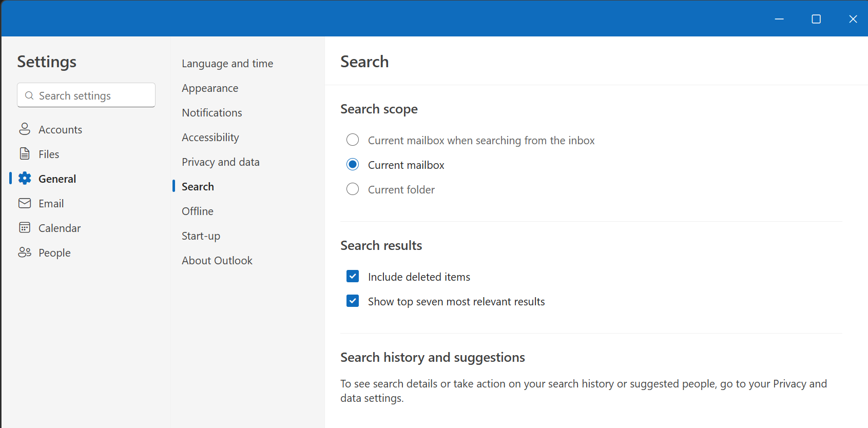868x428 pixels.
Task: Open Language and time settings
Action: (227, 64)
